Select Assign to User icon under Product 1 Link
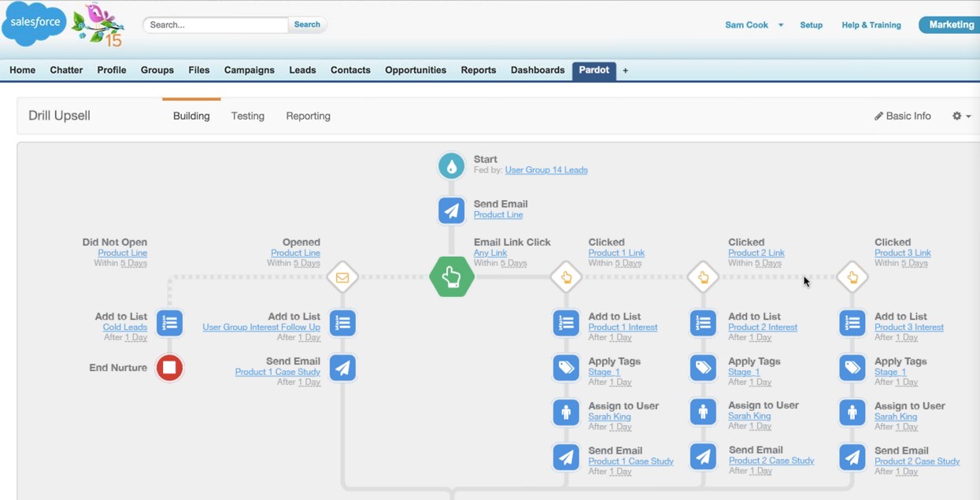The image size is (980, 500). point(566,413)
